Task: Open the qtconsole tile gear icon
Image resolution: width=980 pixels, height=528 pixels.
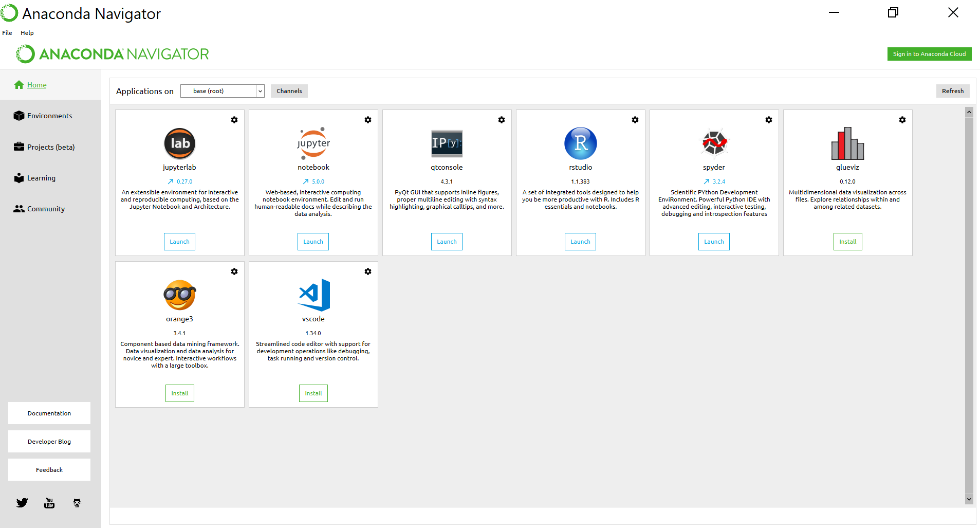Action: click(502, 120)
